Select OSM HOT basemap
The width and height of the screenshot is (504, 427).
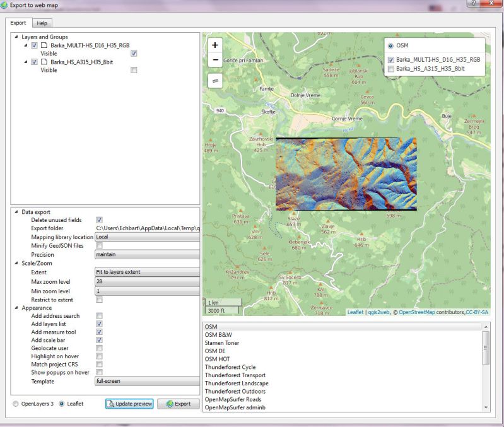[x=343, y=359]
